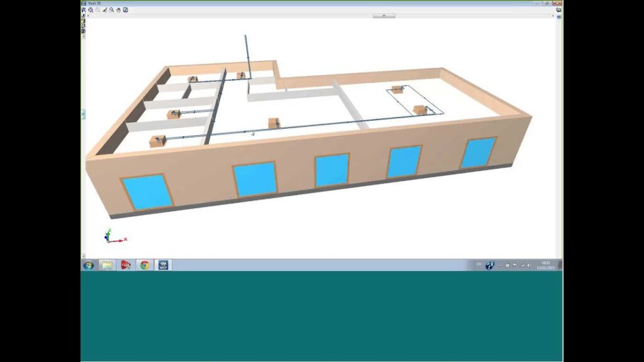Open Google Chrome from the taskbar
The image size is (644, 362).
(145, 265)
